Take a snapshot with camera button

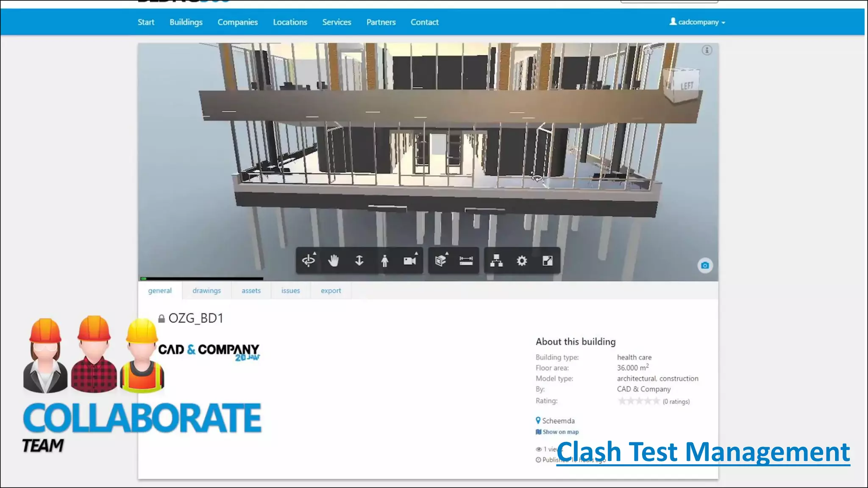tap(705, 266)
